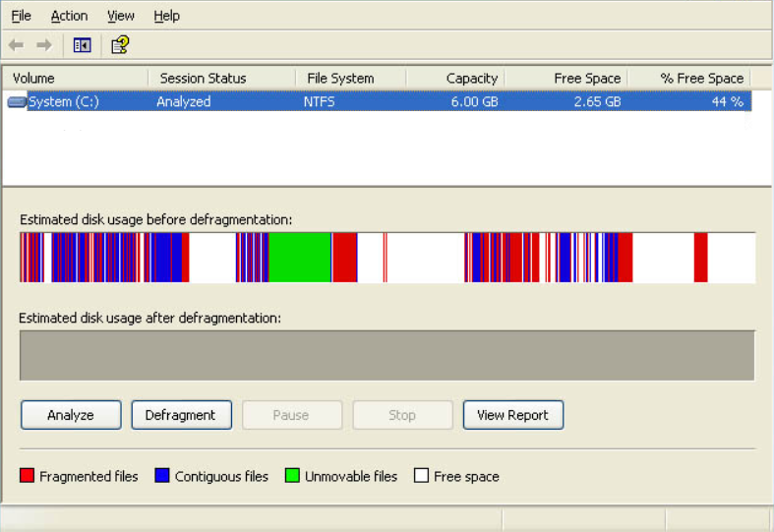Open the Action menu
This screenshot has width=774, height=532.
click(x=69, y=16)
